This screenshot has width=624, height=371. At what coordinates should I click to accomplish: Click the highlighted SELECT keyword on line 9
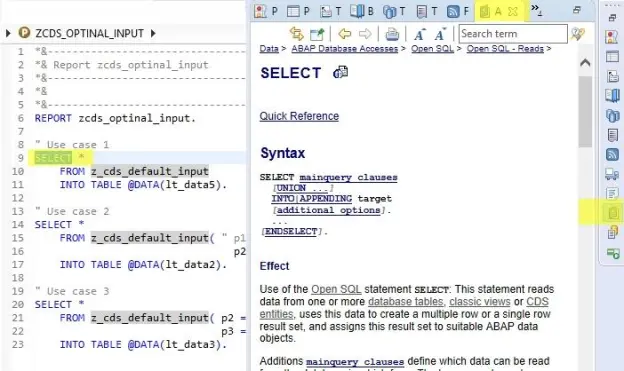(53, 158)
